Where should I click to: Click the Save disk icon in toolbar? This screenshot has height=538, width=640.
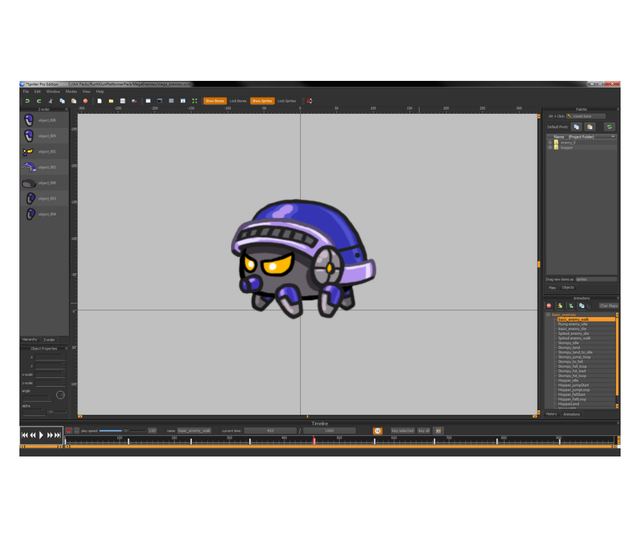tap(122, 101)
